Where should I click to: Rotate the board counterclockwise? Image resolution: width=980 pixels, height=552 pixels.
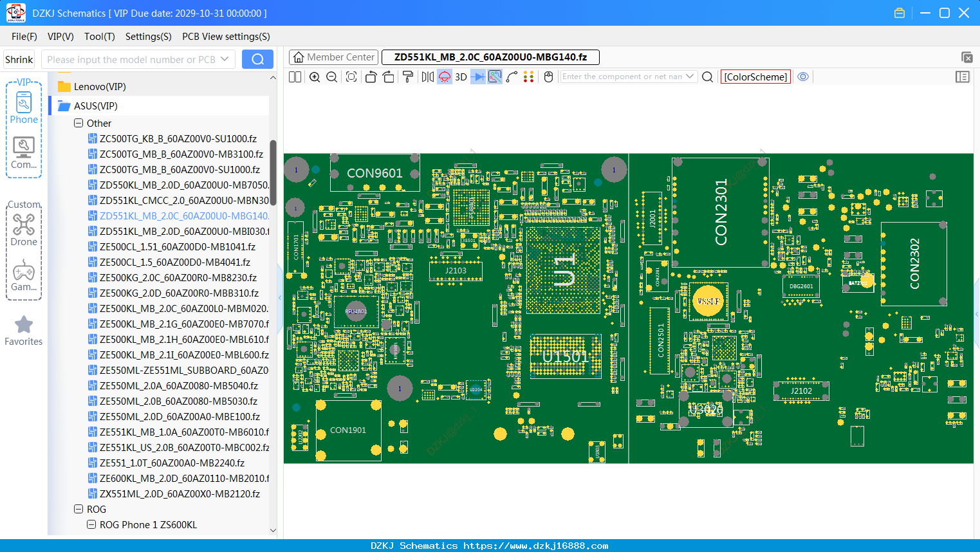(371, 77)
